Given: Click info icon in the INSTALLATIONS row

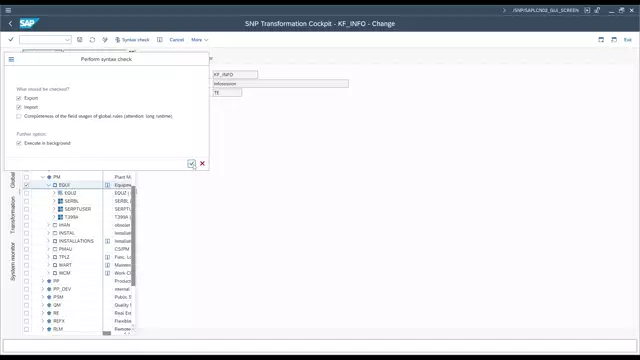Looking at the screenshot, I should click(x=107, y=241).
